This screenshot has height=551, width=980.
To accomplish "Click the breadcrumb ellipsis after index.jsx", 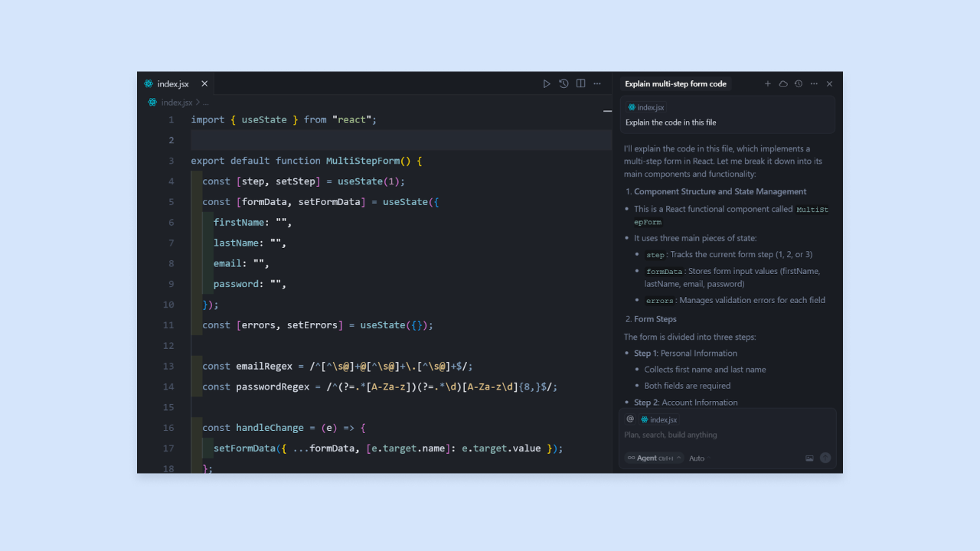I will click(205, 102).
